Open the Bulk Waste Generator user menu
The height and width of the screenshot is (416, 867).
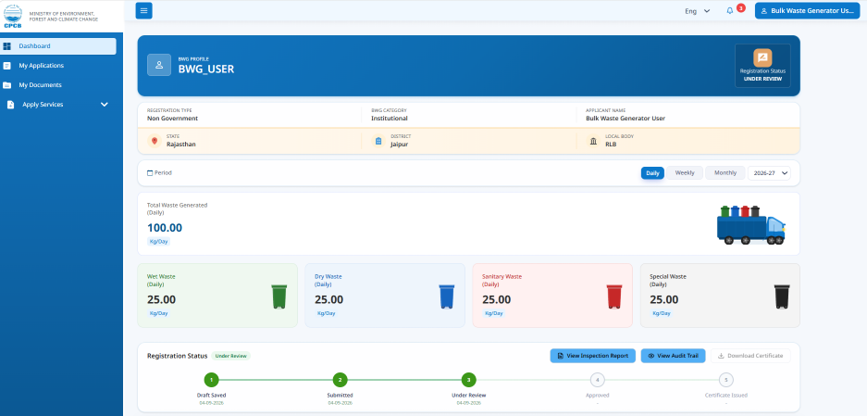(x=807, y=11)
